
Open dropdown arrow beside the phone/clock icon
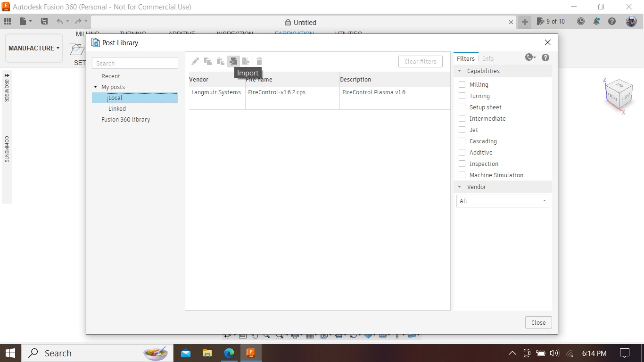[535, 58]
